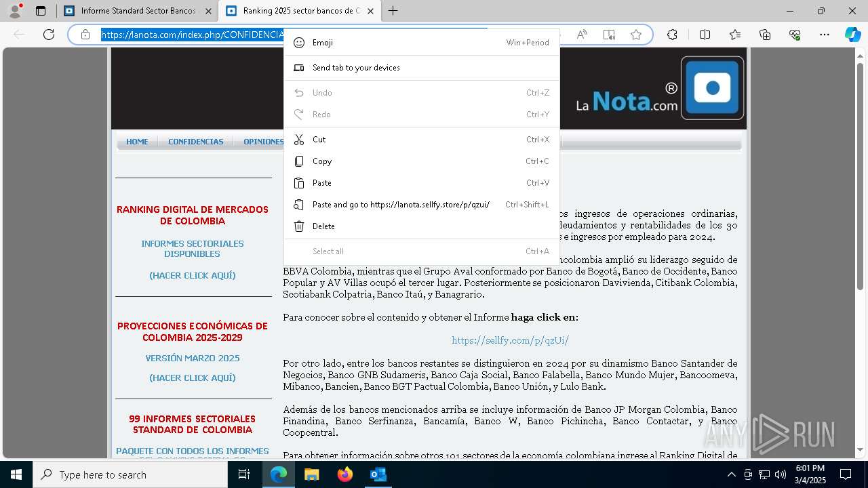Click the taskbar search box
868x488 pixels.
(x=130, y=474)
